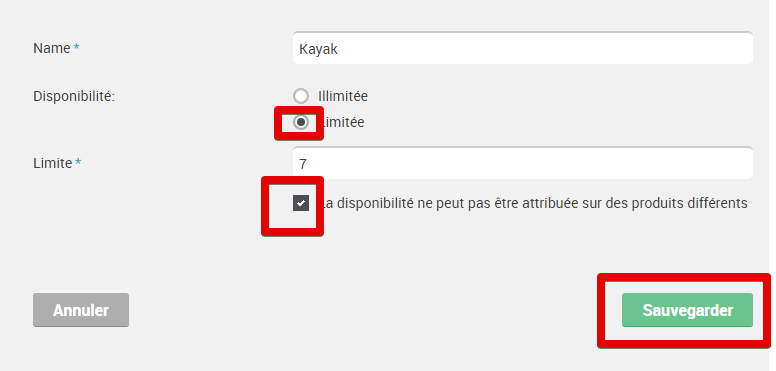The width and height of the screenshot is (776, 371).
Task: Click the Disponibilité: label
Action: pos(74,96)
